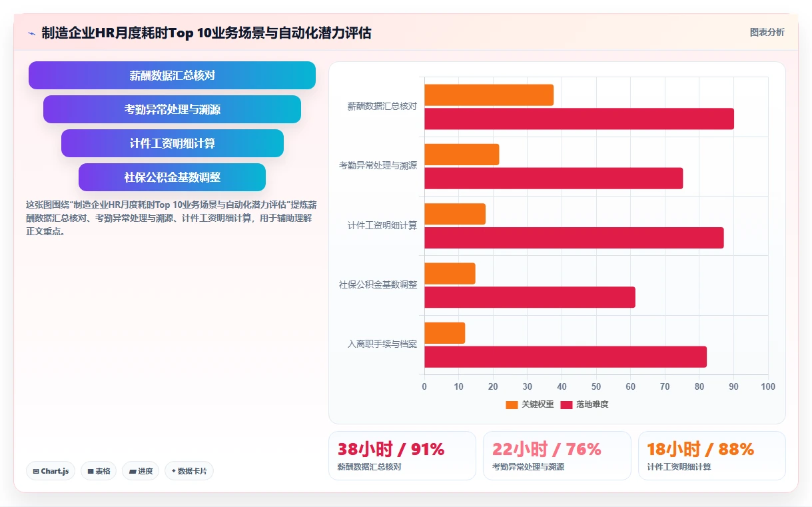Click the orange bar for 考勤异常处理与溯源
Screen dimensions: 812x507
tap(462, 155)
